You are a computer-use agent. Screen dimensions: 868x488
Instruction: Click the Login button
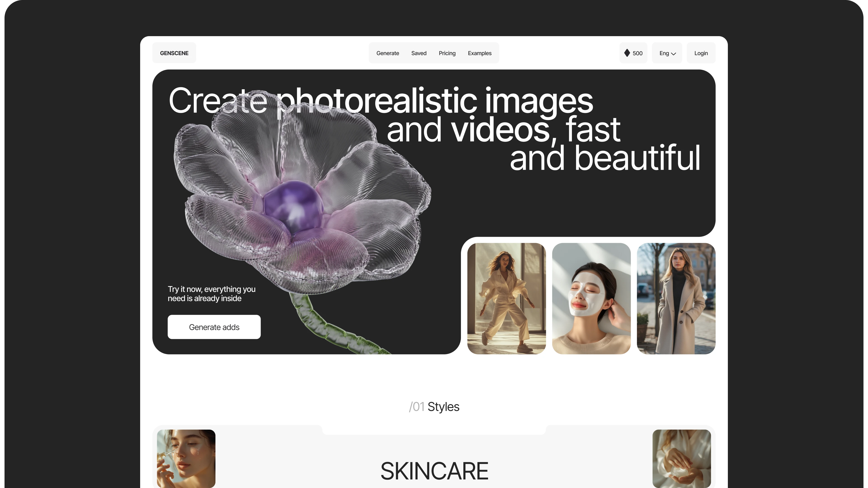701,53
